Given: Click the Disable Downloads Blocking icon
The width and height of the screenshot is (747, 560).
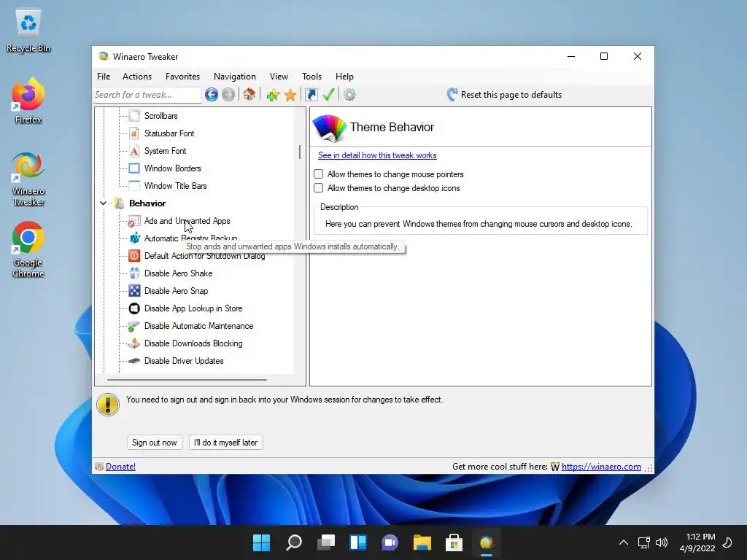Looking at the screenshot, I should 134,343.
